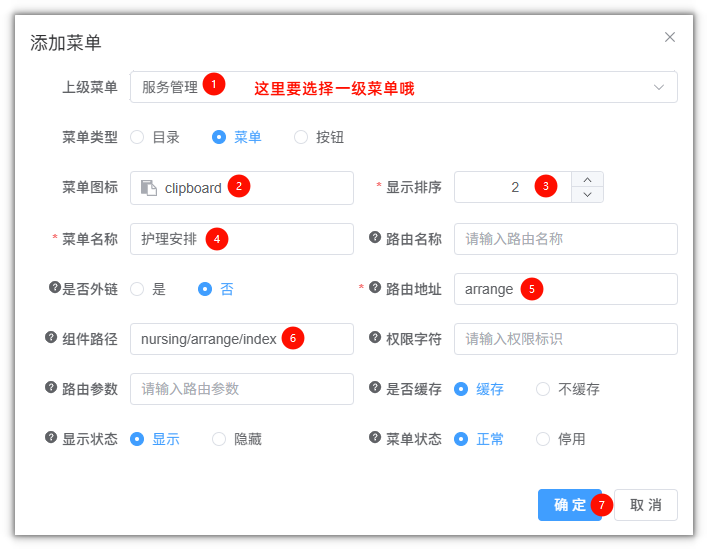Click the help icon beside 菜单状态

375,438
